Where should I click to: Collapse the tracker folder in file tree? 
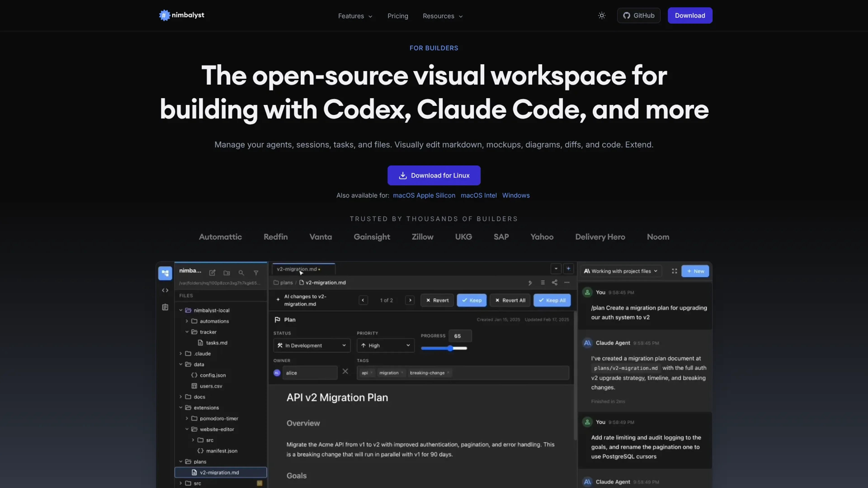[x=187, y=332]
